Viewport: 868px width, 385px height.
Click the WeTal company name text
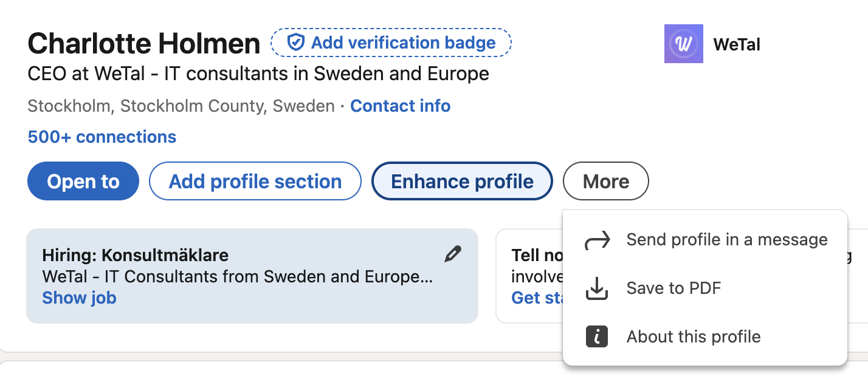(x=737, y=44)
